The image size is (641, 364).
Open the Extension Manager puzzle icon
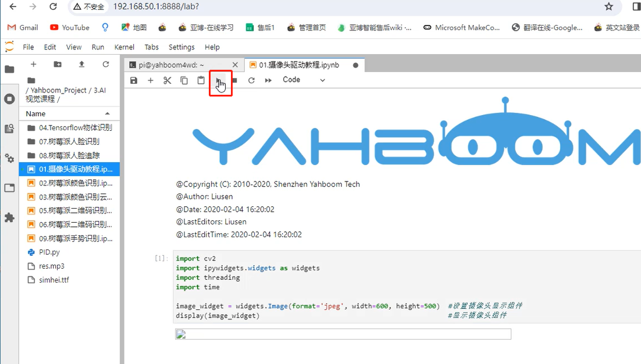click(9, 217)
